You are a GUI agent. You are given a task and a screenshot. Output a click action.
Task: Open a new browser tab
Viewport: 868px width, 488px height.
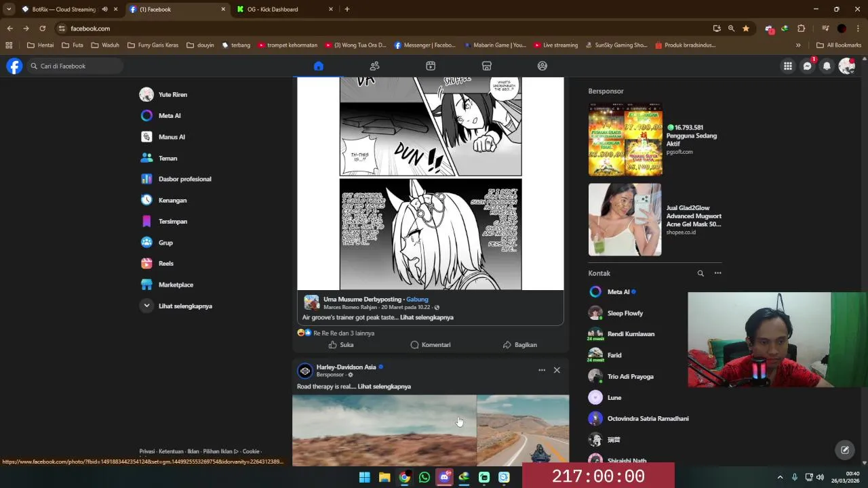click(347, 9)
